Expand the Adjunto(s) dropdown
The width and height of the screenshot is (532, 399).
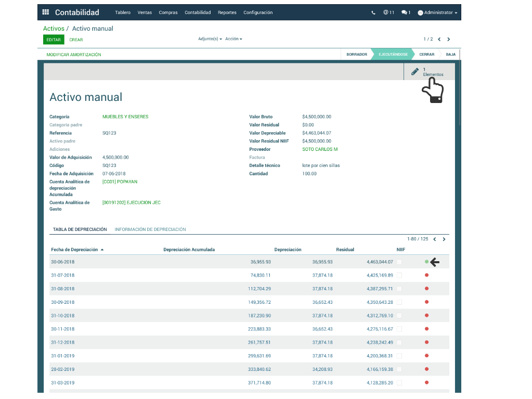(x=210, y=39)
